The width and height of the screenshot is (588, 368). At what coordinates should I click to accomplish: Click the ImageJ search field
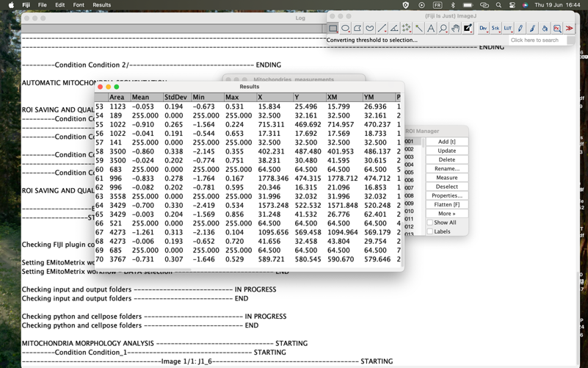pos(538,40)
